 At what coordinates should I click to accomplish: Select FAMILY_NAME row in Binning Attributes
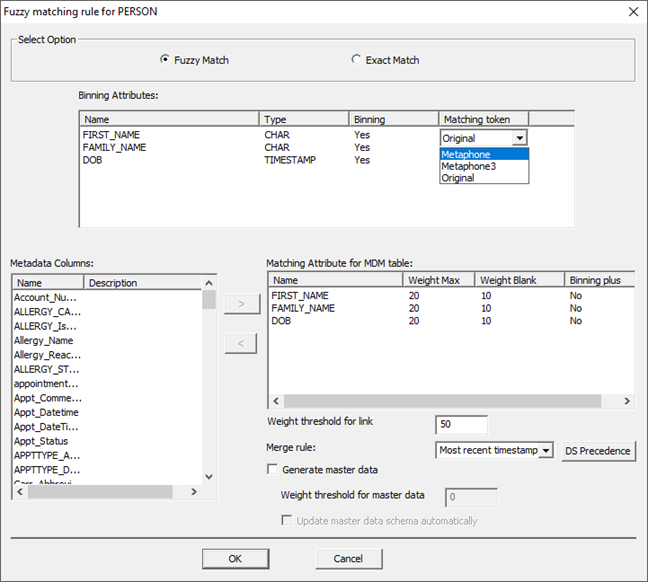click(x=260, y=147)
